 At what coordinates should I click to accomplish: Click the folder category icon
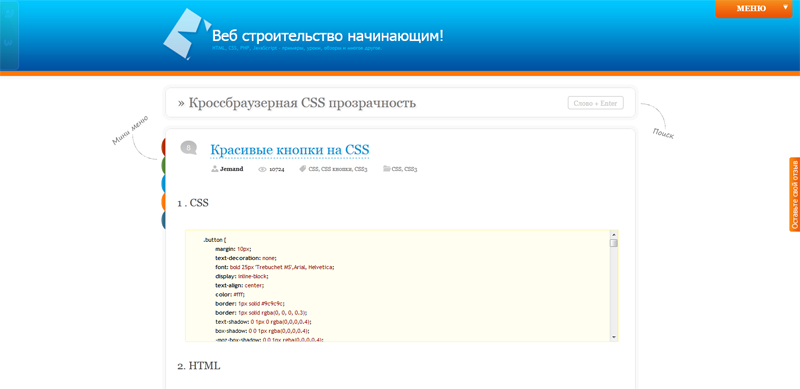click(387, 169)
